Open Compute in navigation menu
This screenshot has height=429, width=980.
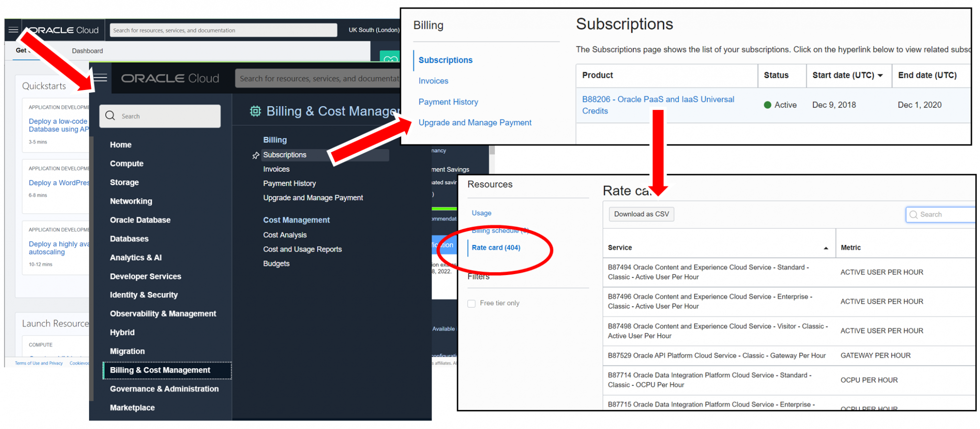pos(127,164)
